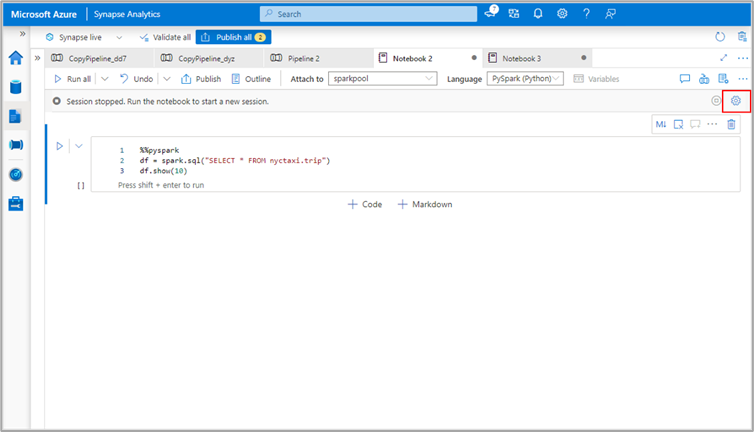754x432 pixels.
Task: Click the Search box in header
Action: (368, 14)
